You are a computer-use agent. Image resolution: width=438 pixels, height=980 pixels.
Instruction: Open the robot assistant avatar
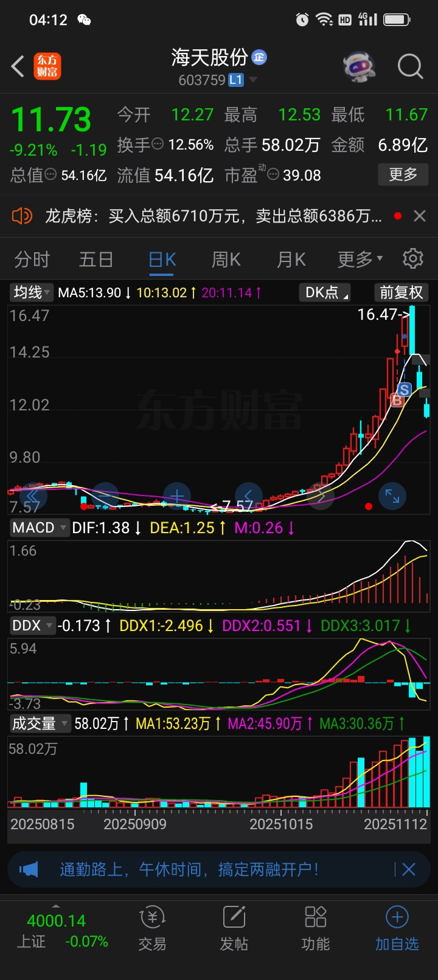point(360,66)
